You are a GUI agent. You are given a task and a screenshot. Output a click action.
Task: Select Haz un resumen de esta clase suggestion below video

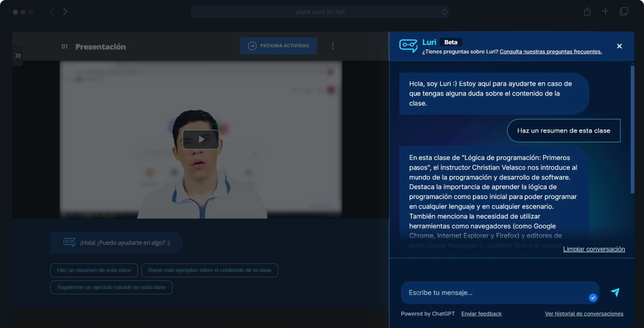point(94,270)
